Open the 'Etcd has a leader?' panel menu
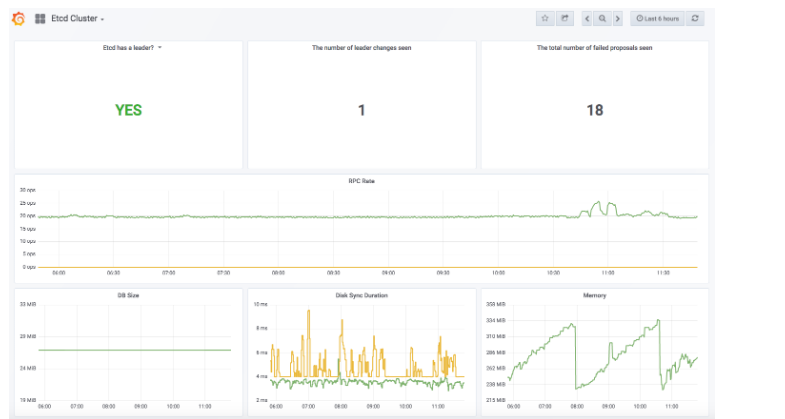 tap(132, 48)
